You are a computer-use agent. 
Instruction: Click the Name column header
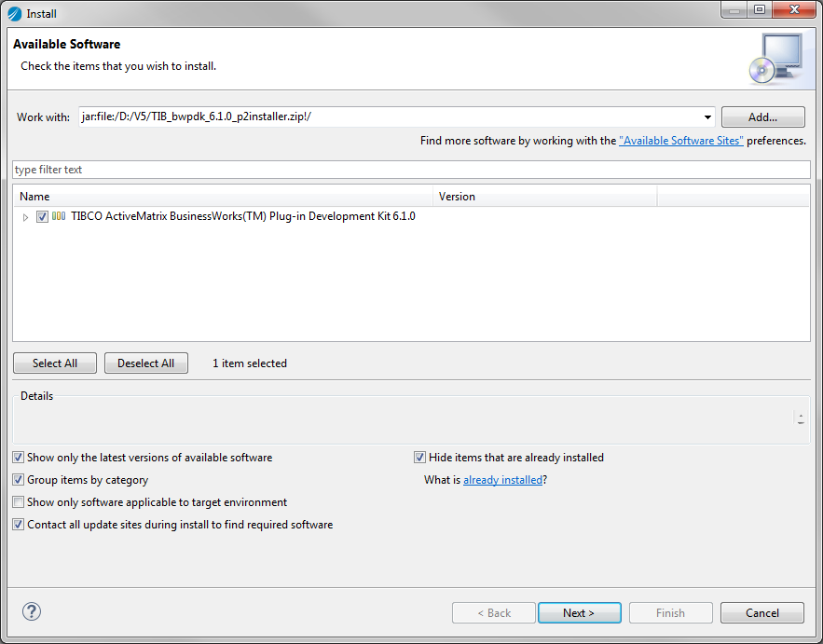(x=223, y=197)
